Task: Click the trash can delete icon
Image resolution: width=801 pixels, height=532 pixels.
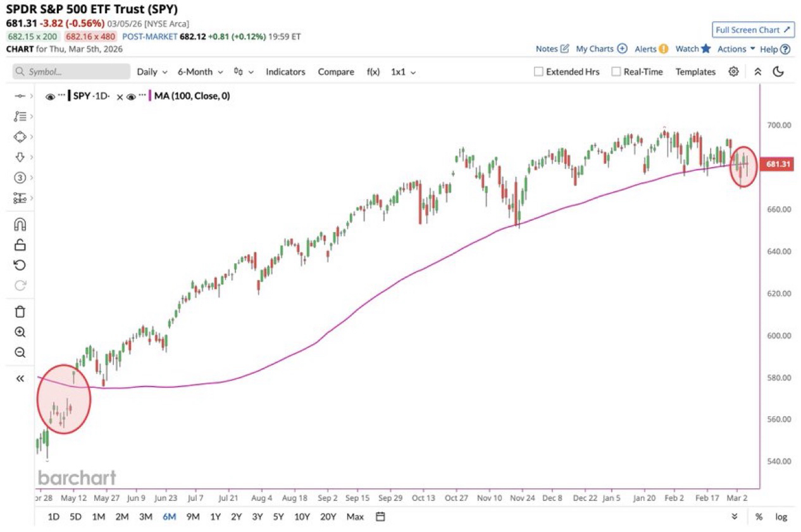Action: tap(20, 311)
